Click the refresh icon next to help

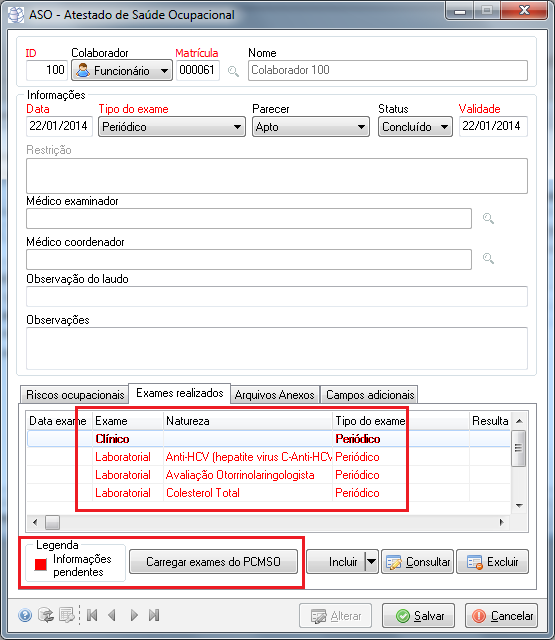46,615
